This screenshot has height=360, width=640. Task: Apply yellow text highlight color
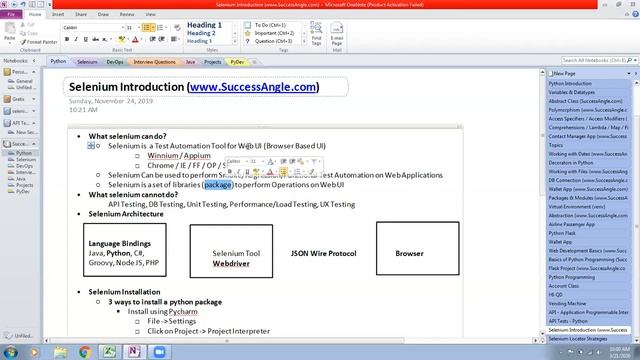(x=121, y=39)
